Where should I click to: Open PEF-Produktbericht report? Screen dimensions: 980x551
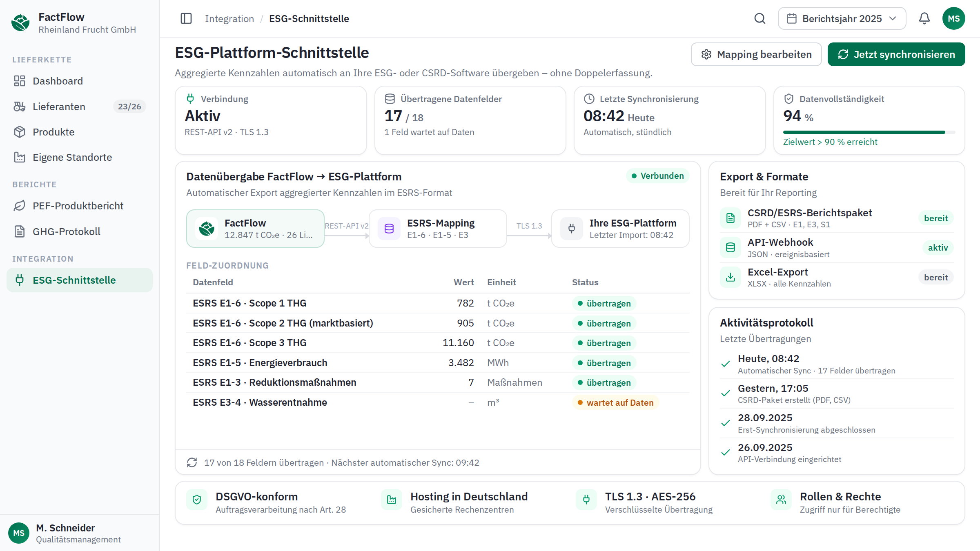pos(80,206)
